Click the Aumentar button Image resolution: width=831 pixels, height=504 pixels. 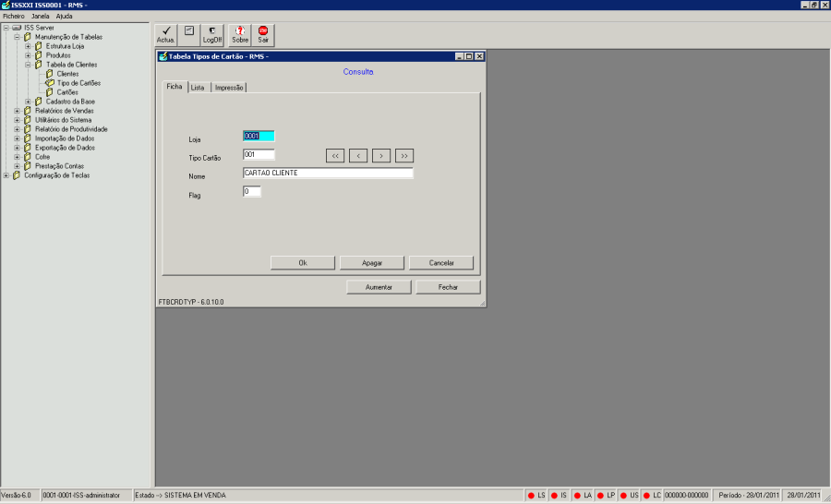tap(379, 287)
